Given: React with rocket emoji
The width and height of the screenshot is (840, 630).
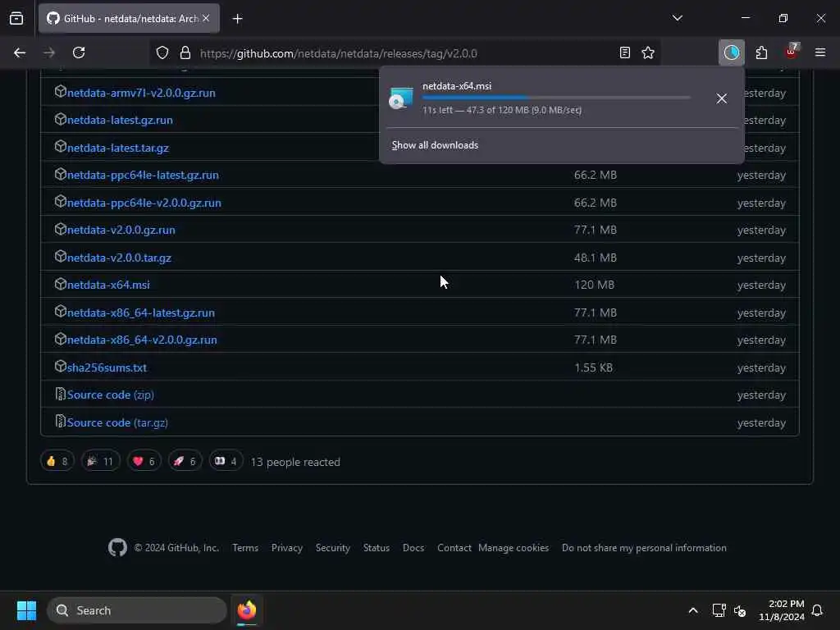Looking at the screenshot, I should (x=185, y=461).
